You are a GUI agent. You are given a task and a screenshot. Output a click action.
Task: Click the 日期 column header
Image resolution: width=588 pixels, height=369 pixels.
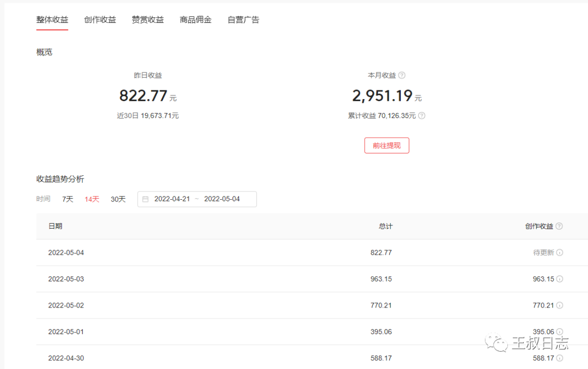click(x=56, y=226)
